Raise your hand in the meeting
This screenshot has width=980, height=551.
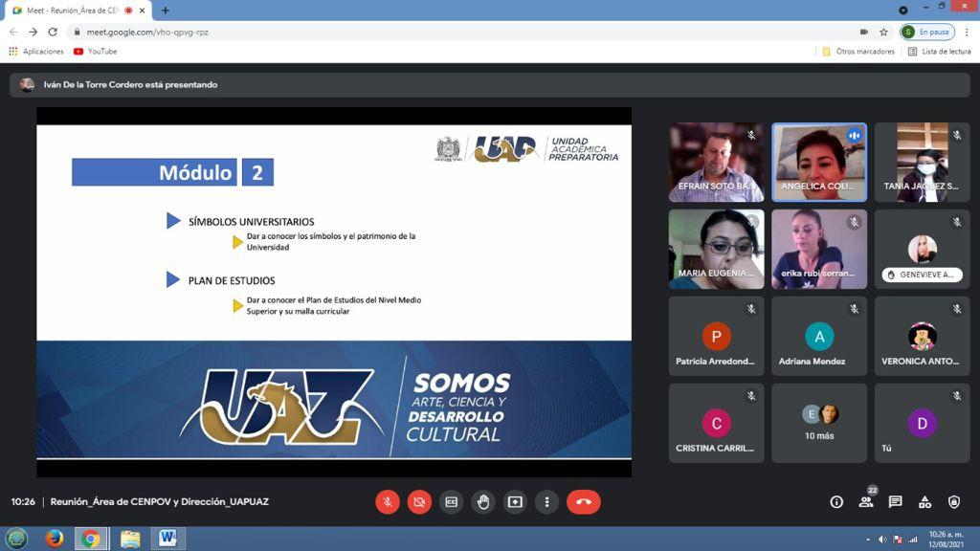point(483,501)
